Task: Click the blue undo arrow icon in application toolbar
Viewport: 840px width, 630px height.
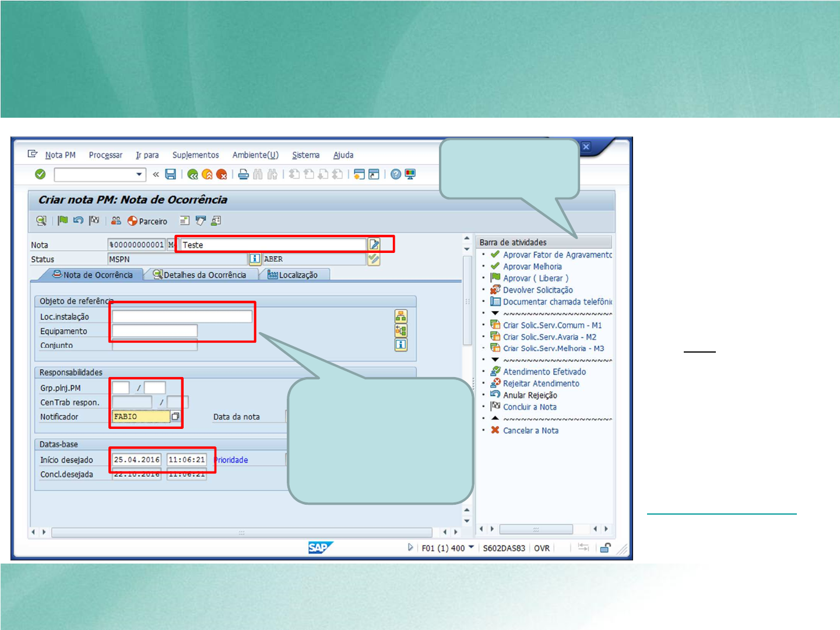Action: tap(78, 221)
